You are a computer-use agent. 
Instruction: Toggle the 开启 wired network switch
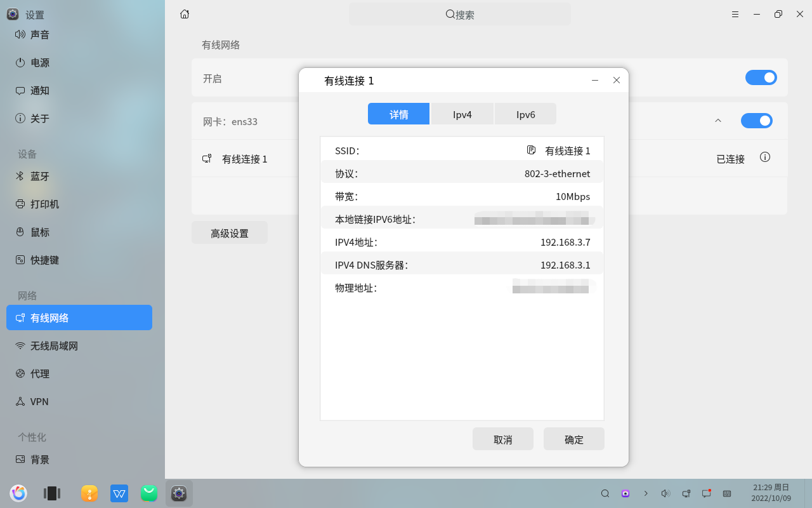tap(761, 77)
